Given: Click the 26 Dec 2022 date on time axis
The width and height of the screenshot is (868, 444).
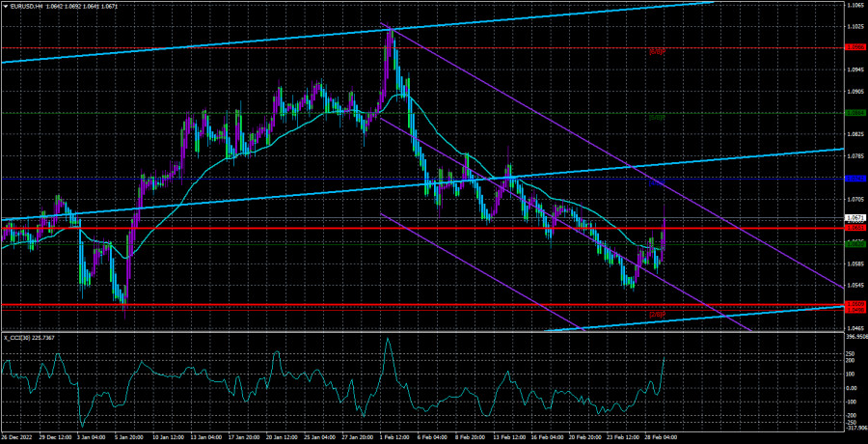Looking at the screenshot, I should (x=17, y=437).
